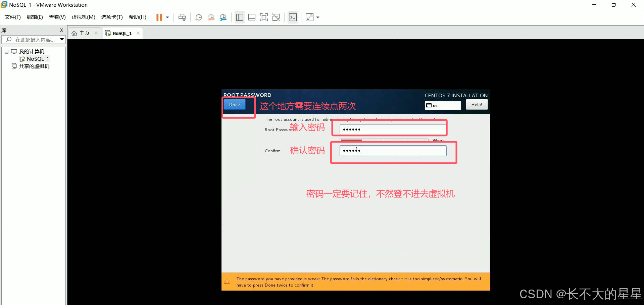644x305 pixels.
Task: Click the unity mode icon
Action: (x=276, y=17)
